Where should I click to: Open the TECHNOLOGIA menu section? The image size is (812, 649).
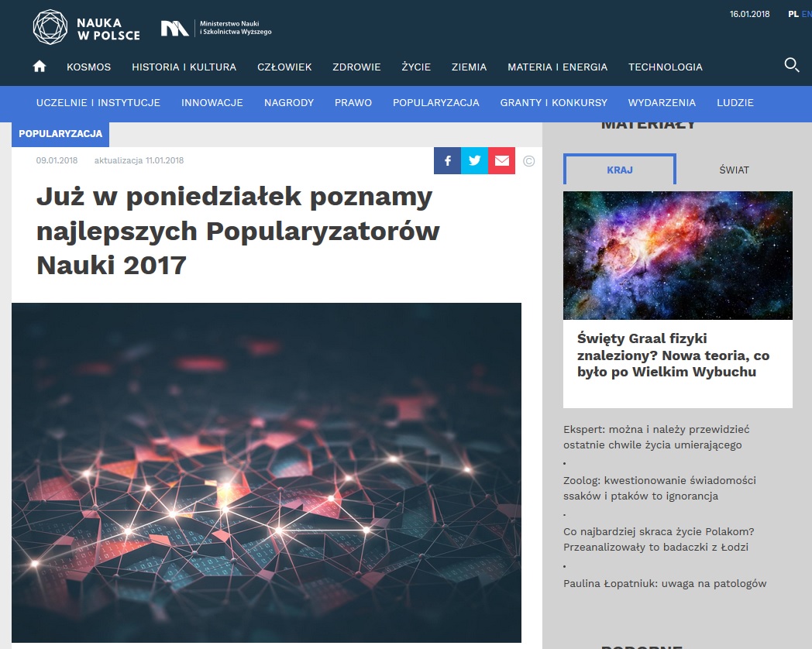[x=666, y=67]
